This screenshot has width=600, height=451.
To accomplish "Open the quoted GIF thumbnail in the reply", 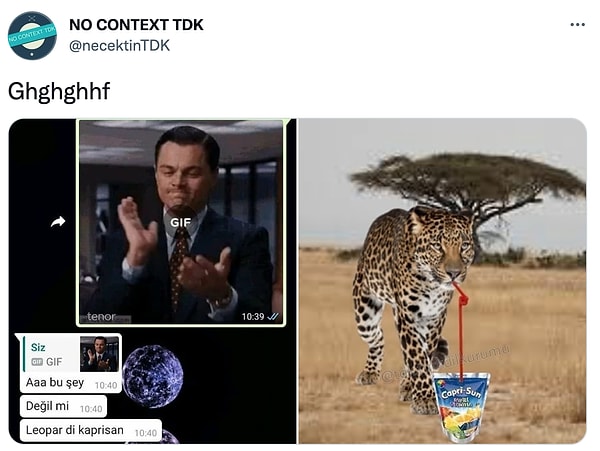I will click(99, 354).
